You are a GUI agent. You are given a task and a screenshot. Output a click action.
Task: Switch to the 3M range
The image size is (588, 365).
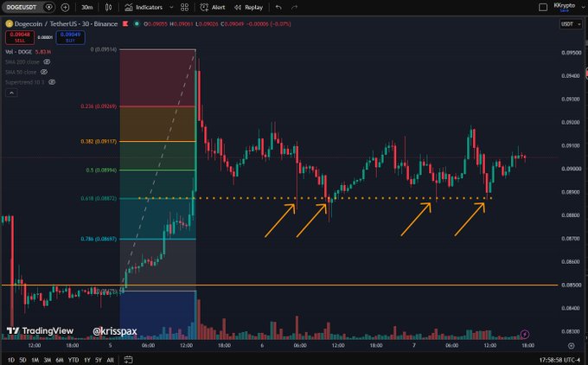pos(48,360)
